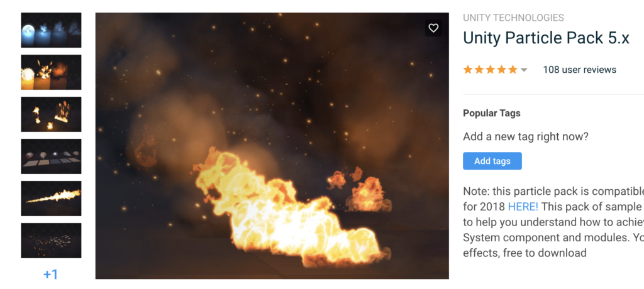This screenshot has width=644, height=289.
Task: Select the scattered sparks thumbnail
Action: [52, 241]
